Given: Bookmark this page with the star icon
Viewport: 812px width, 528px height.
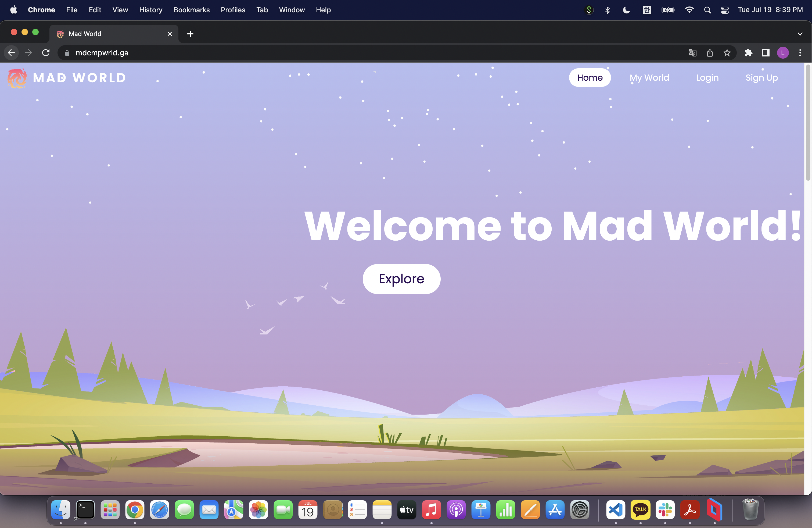Looking at the screenshot, I should (x=727, y=53).
